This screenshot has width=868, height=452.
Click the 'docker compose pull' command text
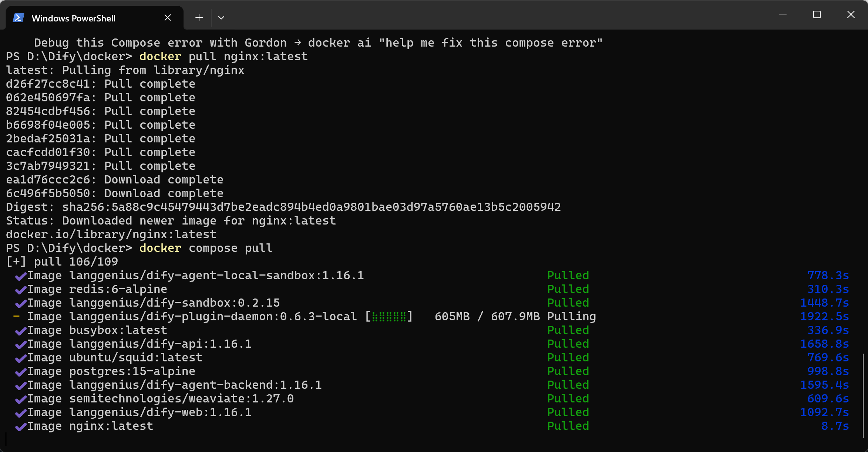click(x=206, y=248)
